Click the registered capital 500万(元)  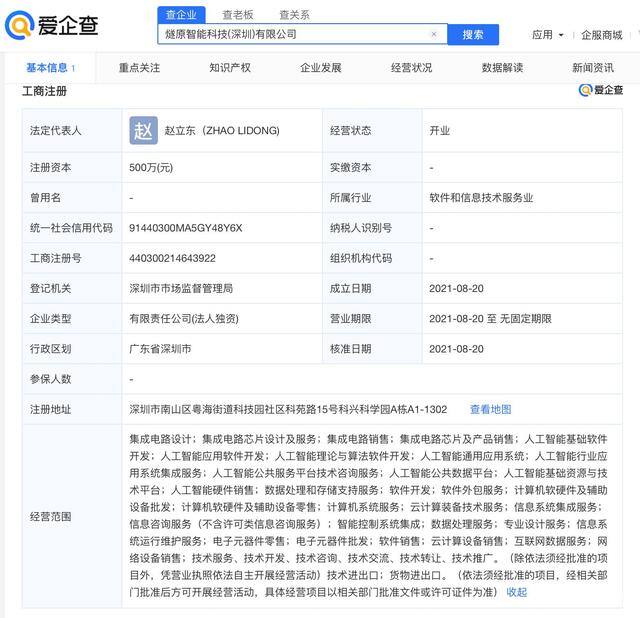coord(151,168)
